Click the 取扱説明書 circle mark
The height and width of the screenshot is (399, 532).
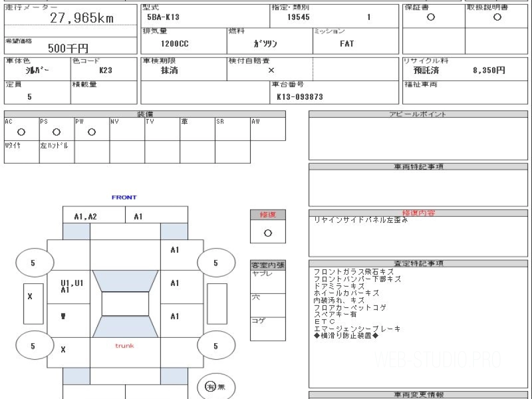[497, 17]
